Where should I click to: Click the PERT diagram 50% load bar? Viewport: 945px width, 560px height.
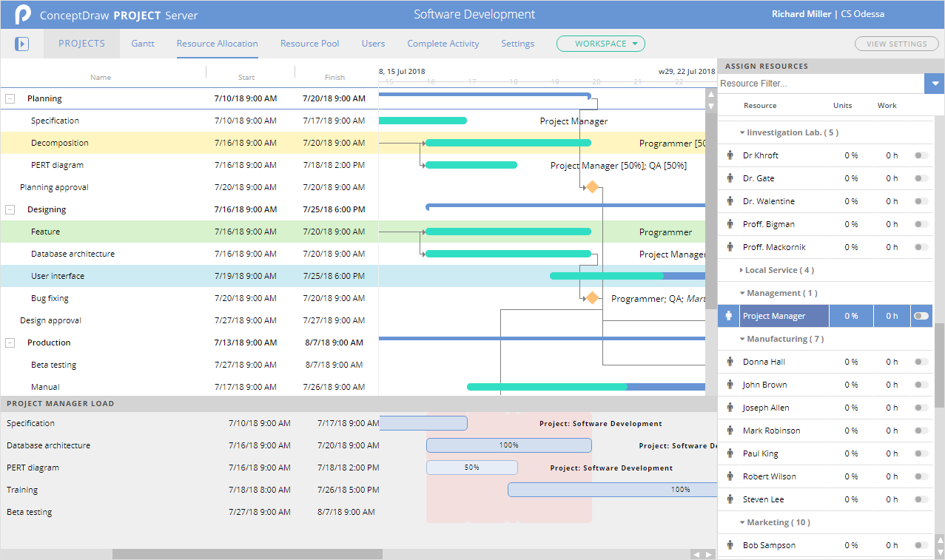[471, 468]
